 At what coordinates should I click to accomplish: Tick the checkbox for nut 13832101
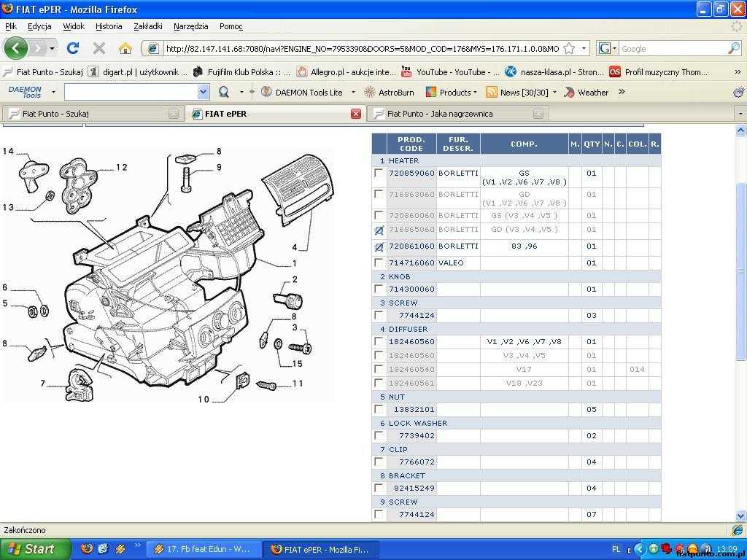tap(379, 409)
